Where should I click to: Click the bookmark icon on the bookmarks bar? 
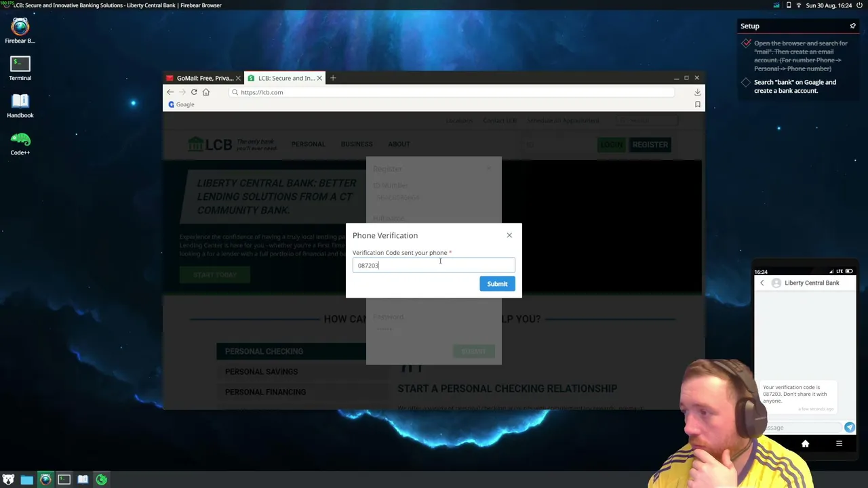tap(697, 104)
